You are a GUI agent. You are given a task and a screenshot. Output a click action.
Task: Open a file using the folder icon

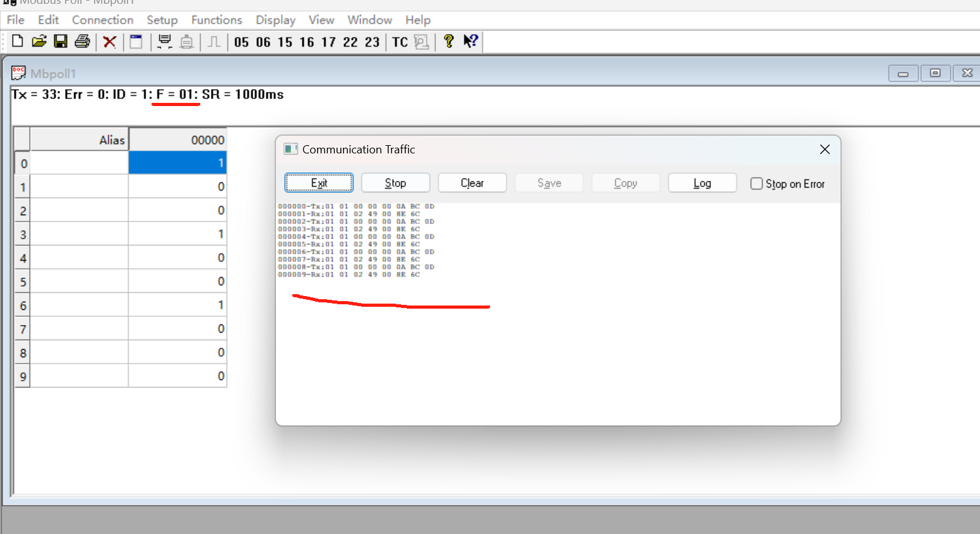tap(39, 42)
